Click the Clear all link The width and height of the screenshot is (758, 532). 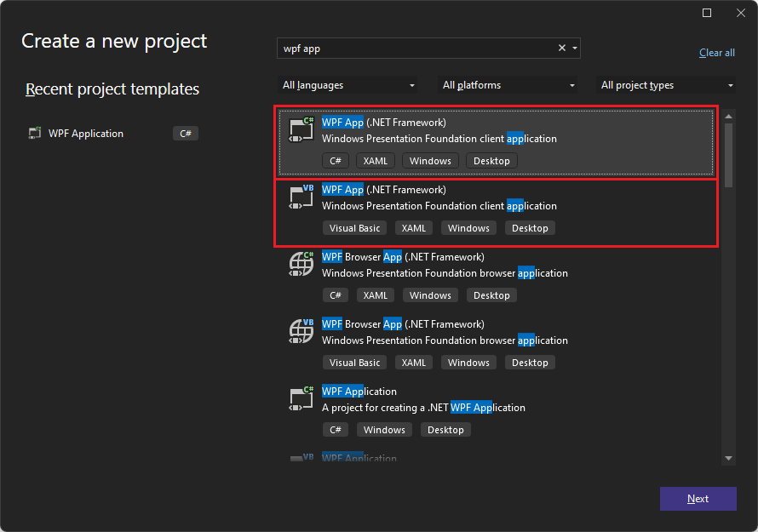point(716,52)
